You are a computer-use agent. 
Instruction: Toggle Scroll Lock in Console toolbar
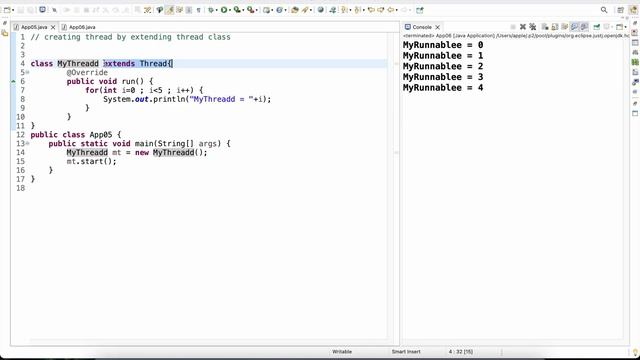[555, 27]
